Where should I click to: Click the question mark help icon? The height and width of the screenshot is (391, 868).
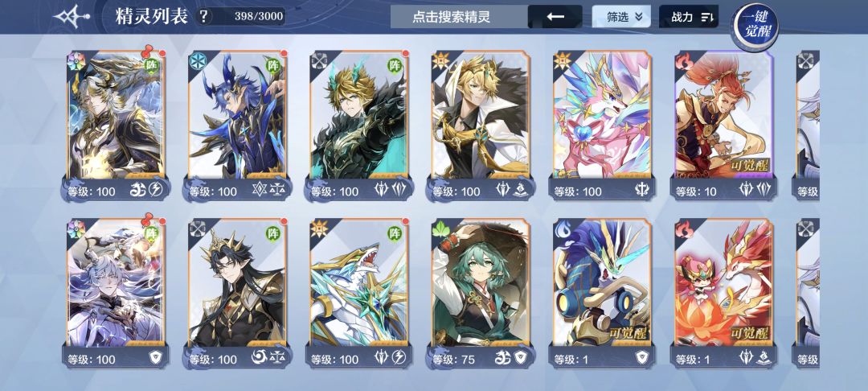(x=203, y=17)
